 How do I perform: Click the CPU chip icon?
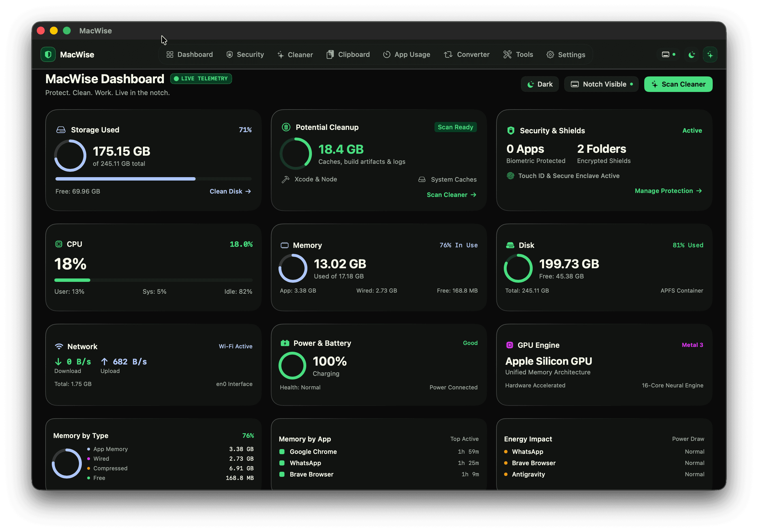pos(58,244)
